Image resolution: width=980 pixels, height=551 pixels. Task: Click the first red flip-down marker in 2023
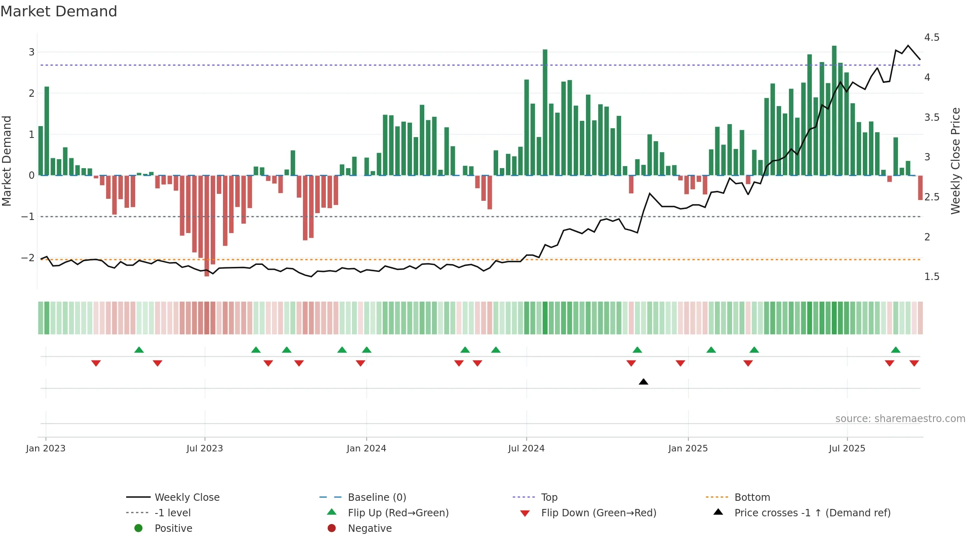pyautogui.click(x=96, y=363)
